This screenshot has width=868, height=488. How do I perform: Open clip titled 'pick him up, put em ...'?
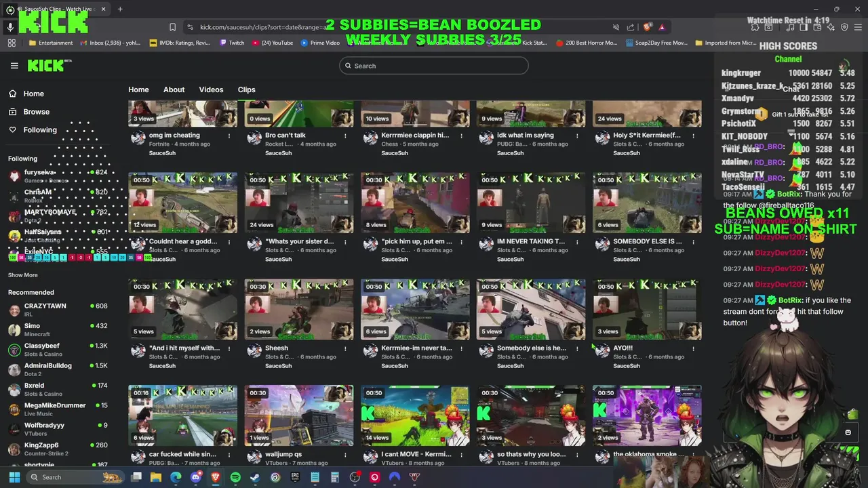416,241
